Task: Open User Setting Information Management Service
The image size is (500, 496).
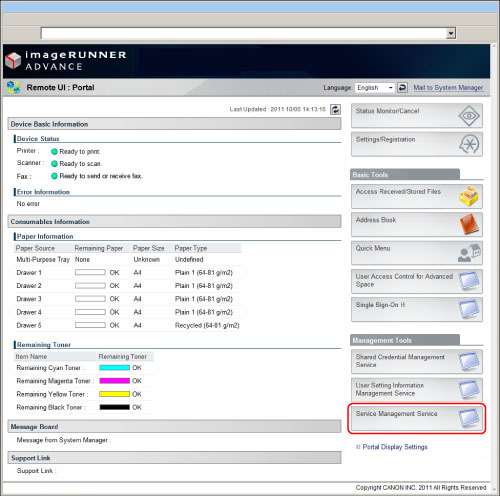Action: point(417,390)
